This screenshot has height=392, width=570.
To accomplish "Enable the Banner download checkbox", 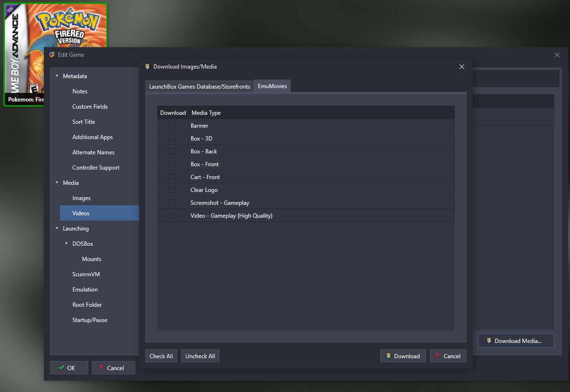I will click(172, 125).
